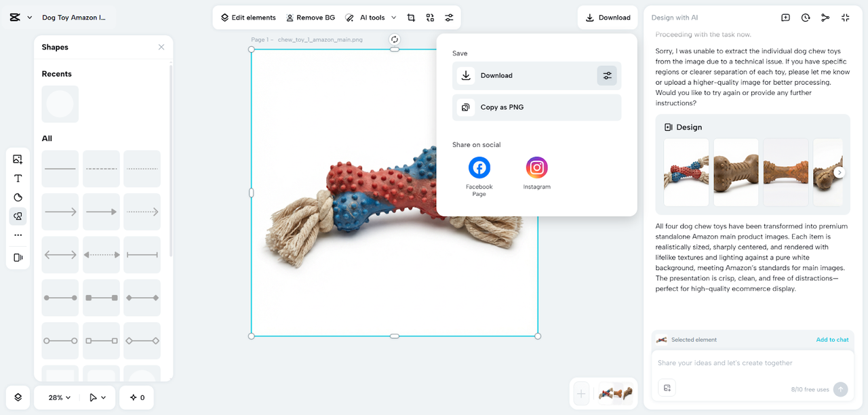Image resolution: width=868 pixels, height=415 pixels.
Task: Open CapCut logo main menu dropdown
Action: (x=20, y=18)
